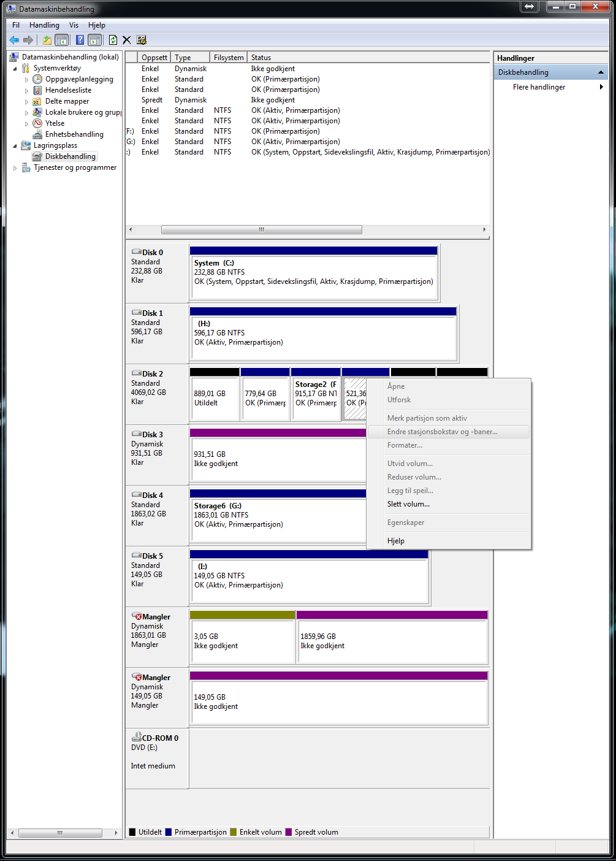The image size is (616, 861).
Task: Open the Handling menu
Action: coord(44,25)
